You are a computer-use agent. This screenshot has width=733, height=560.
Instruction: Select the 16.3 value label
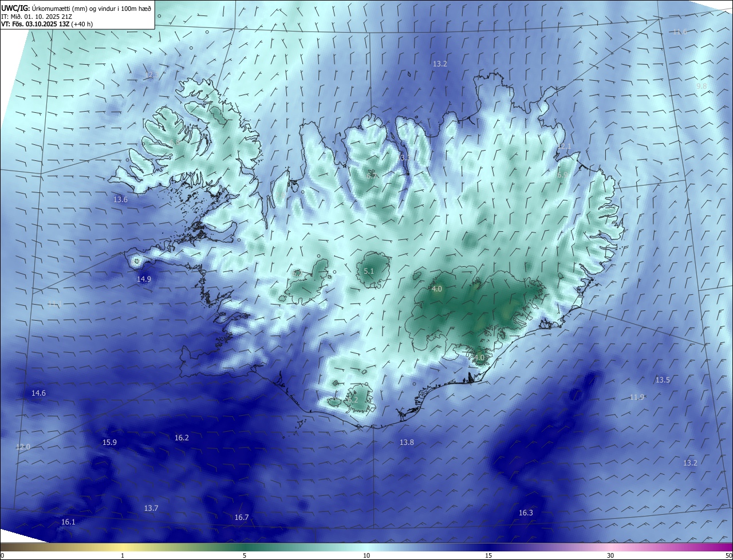click(x=526, y=513)
